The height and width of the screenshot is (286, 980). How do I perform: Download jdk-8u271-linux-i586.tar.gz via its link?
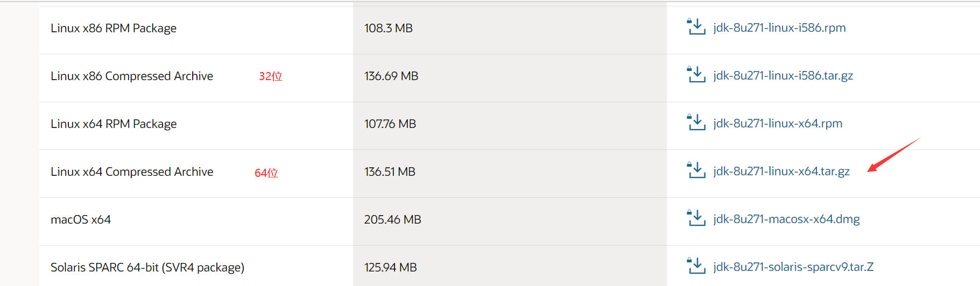tap(783, 75)
